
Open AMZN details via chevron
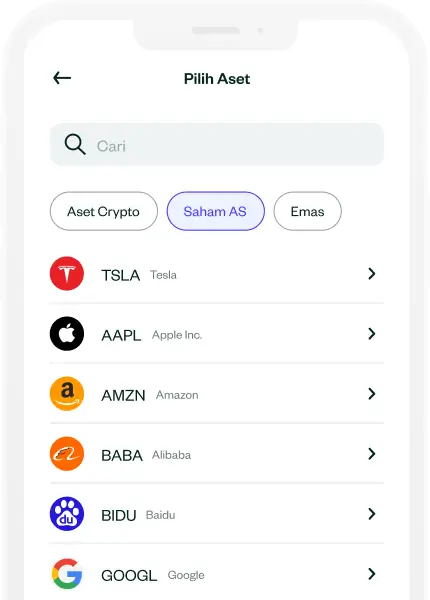pyautogui.click(x=371, y=394)
